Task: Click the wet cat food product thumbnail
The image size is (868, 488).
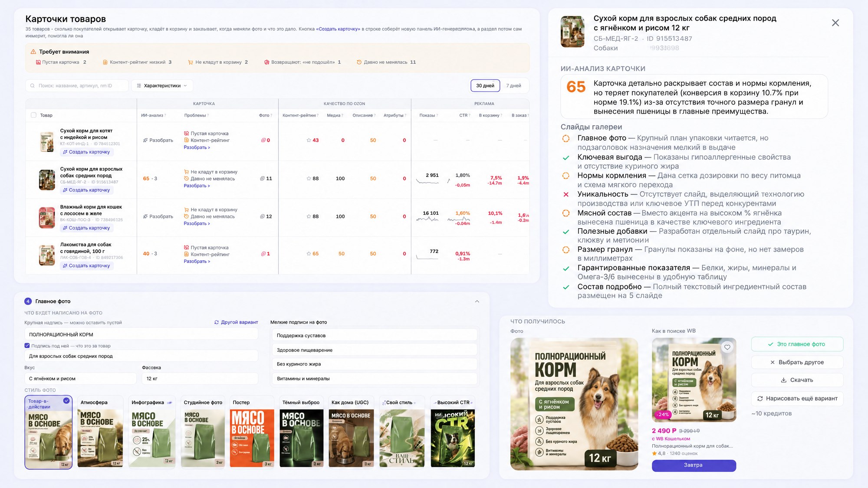Action: 47,218
